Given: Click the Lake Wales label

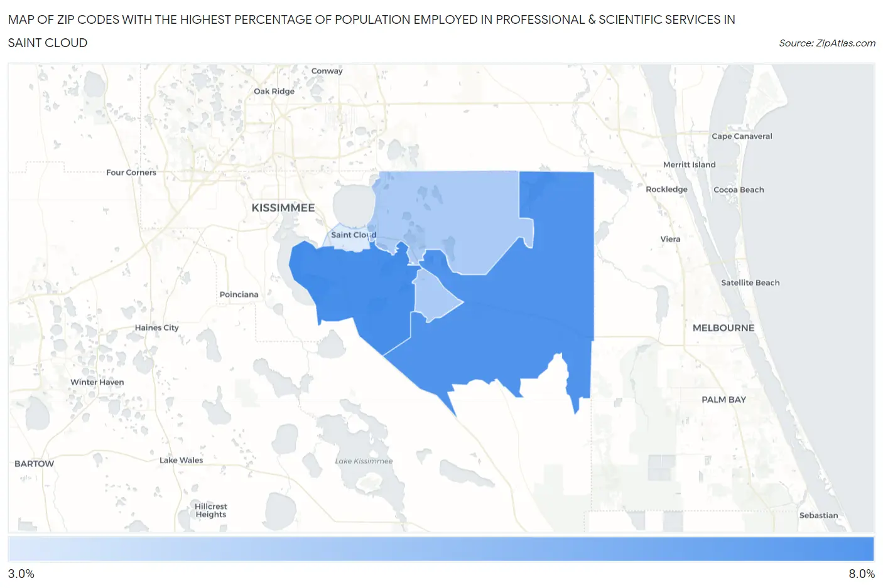Looking at the screenshot, I should pos(181,460).
